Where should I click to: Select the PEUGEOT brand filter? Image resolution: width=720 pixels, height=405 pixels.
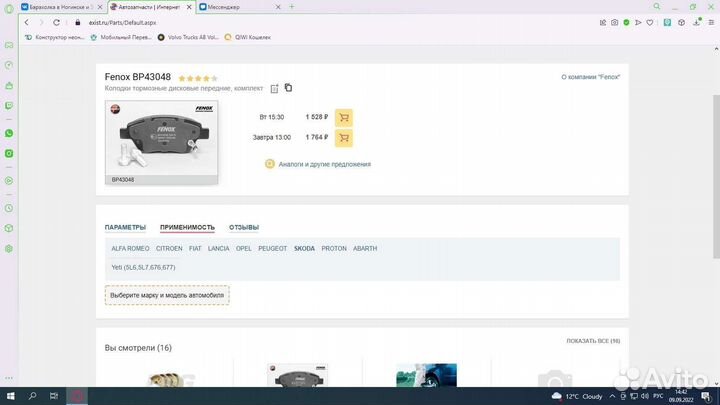272,248
